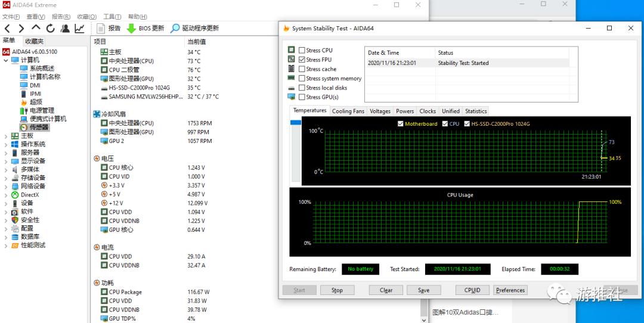Viewport: 644px width, 323px height.
Task: Click the AIDA64 v6.00.5100 root node
Action: pos(35,52)
